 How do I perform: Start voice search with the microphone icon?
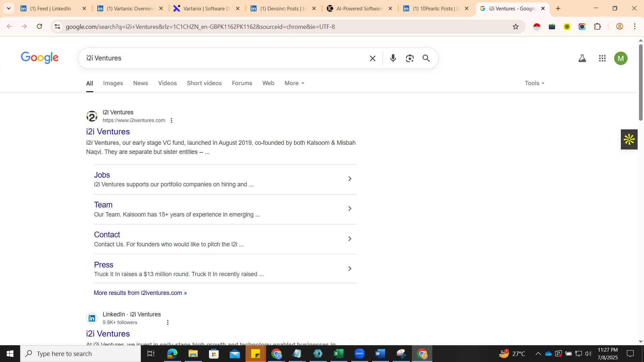point(393,58)
